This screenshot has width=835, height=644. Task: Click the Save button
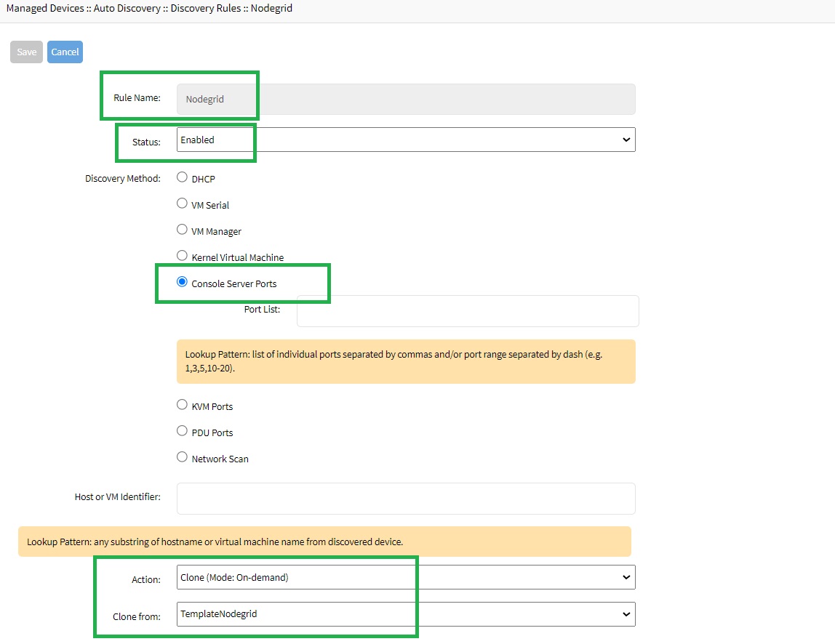coord(26,52)
